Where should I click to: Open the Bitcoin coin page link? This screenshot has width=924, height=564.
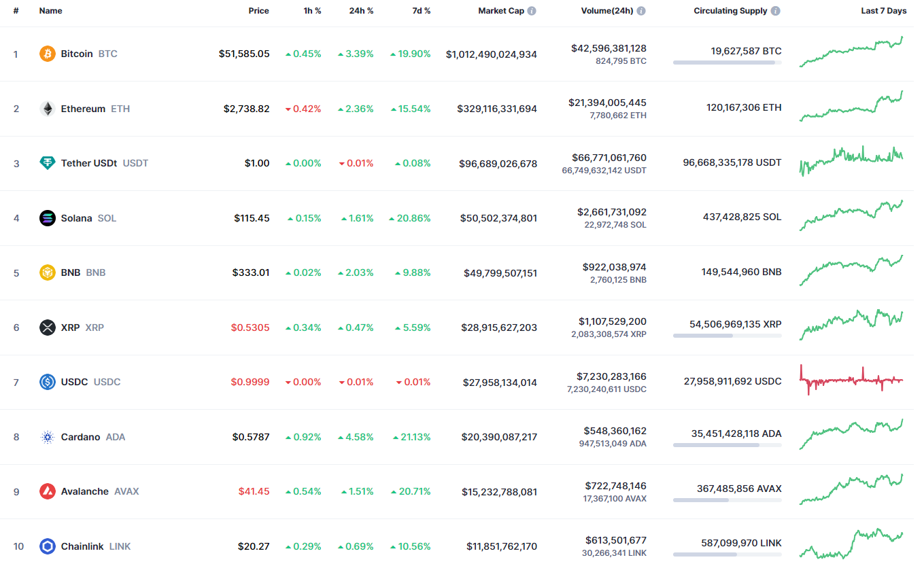(x=77, y=54)
